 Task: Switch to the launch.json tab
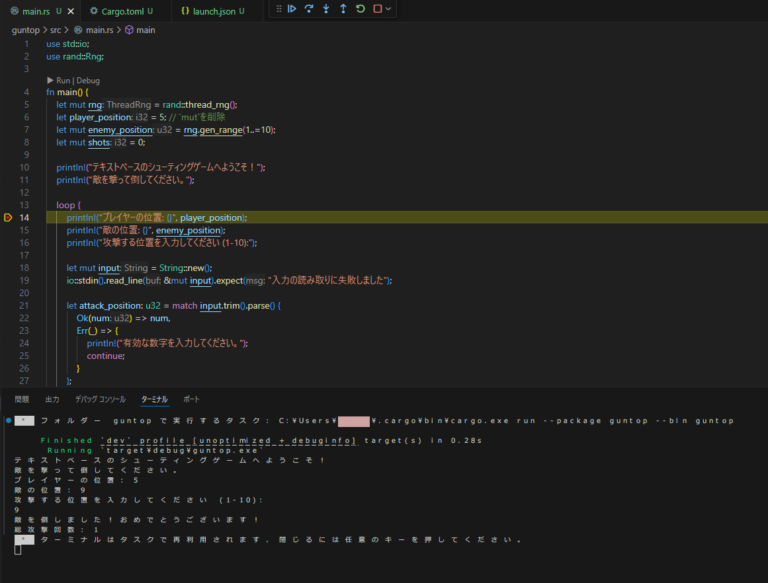211,11
